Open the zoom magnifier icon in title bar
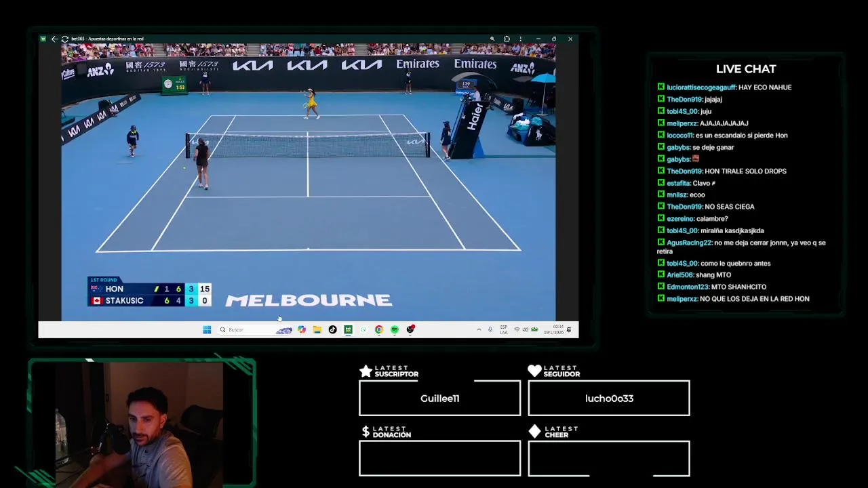Image resolution: width=868 pixels, height=488 pixels. click(492, 39)
